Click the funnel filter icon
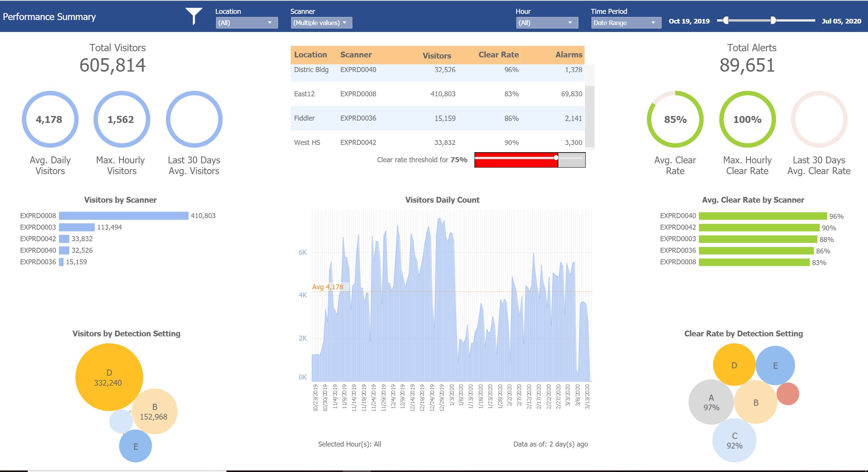This screenshot has width=868, height=472. [x=194, y=16]
